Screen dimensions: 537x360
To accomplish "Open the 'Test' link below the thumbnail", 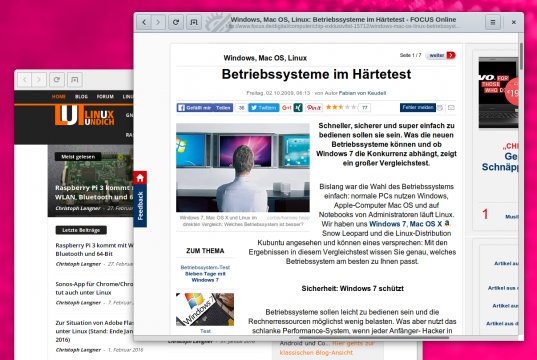I will [205, 331].
